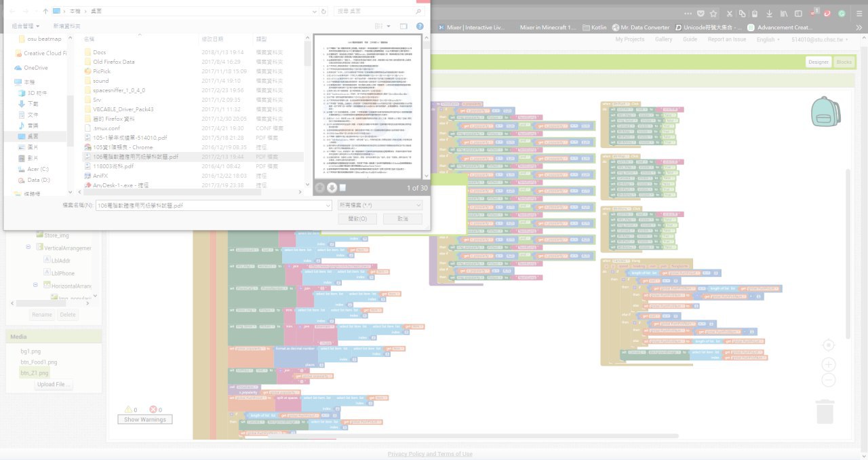Image resolution: width=868 pixels, height=460 pixels.
Task: Click the Upload File button
Action: [x=54, y=384]
